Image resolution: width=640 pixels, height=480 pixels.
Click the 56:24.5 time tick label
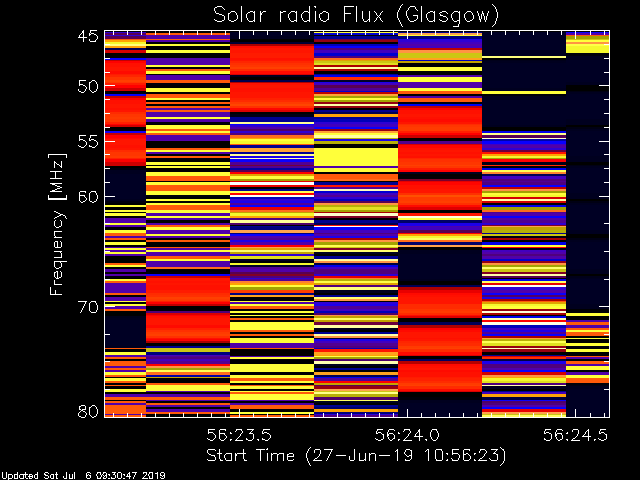[x=576, y=435]
